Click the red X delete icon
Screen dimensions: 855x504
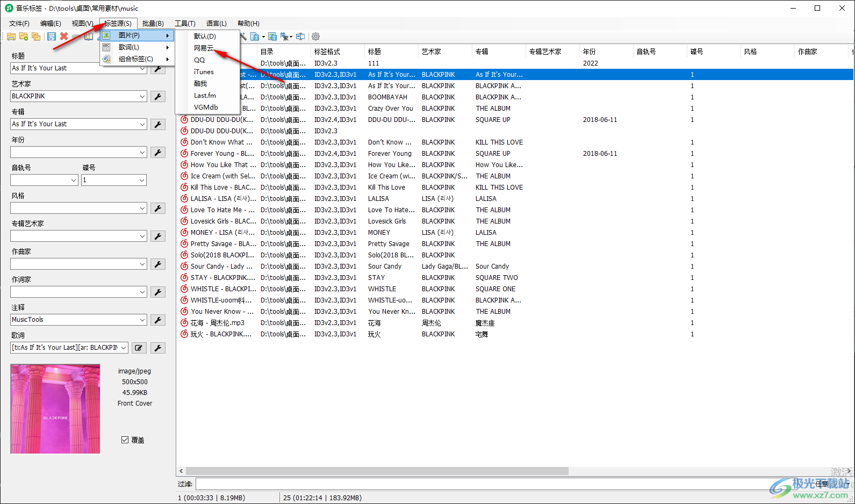tap(64, 37)
